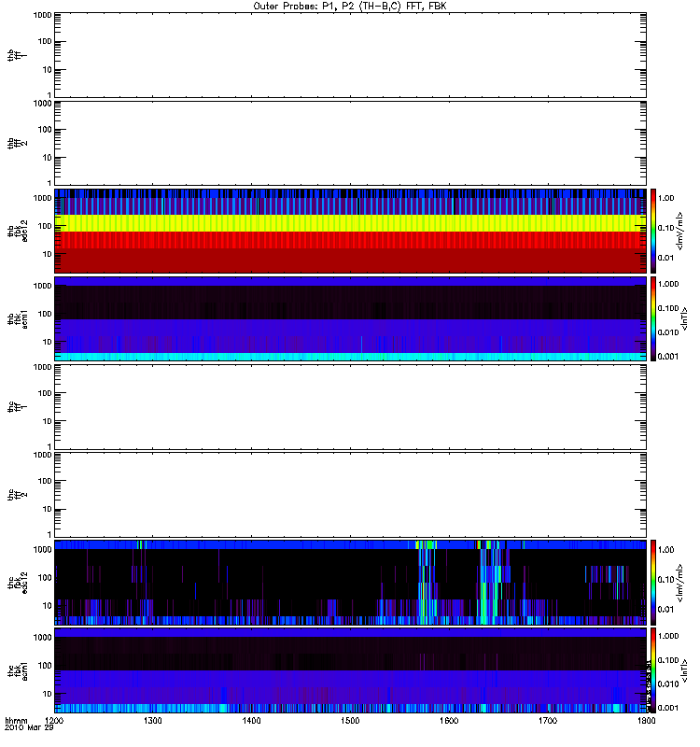Click the '100' y-axis tick of thb fbk edc12 panel
Screen dimensions: 700x747
[45, 226]
